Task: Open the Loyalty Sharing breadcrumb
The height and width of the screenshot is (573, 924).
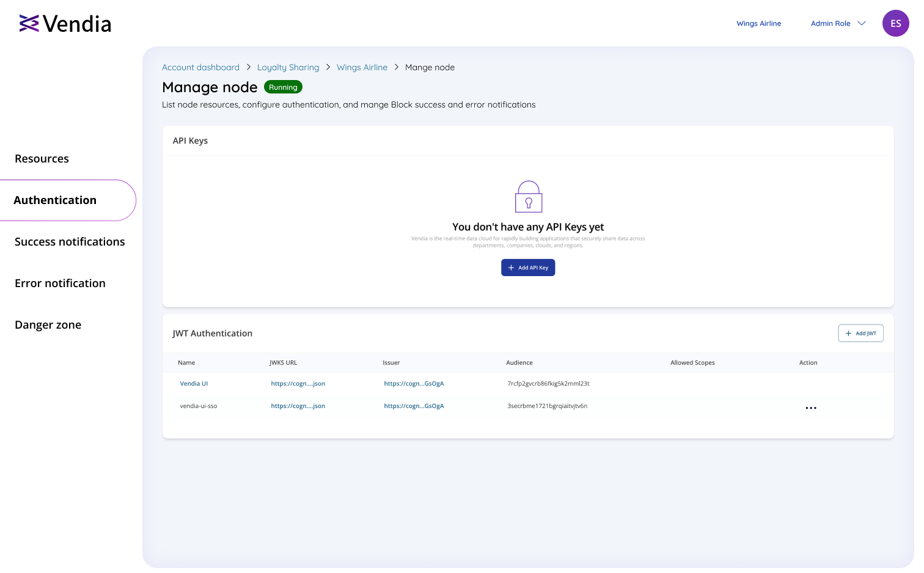Action: 288,67
